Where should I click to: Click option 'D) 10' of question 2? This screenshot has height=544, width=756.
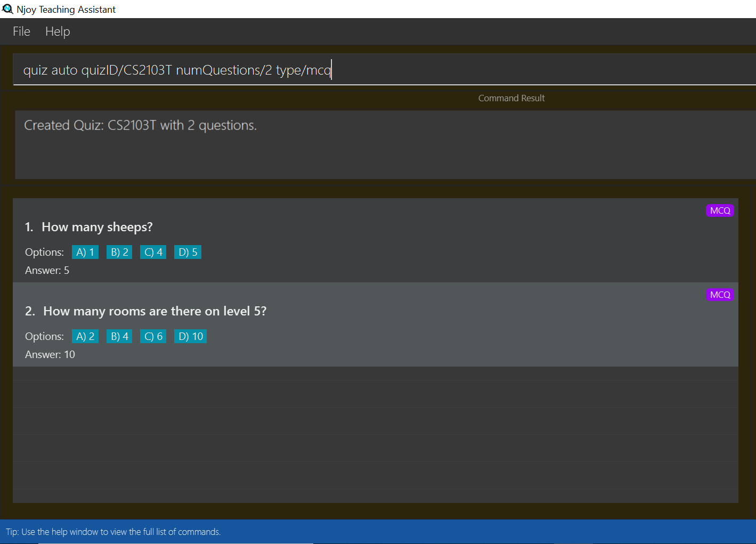point(190,336)
